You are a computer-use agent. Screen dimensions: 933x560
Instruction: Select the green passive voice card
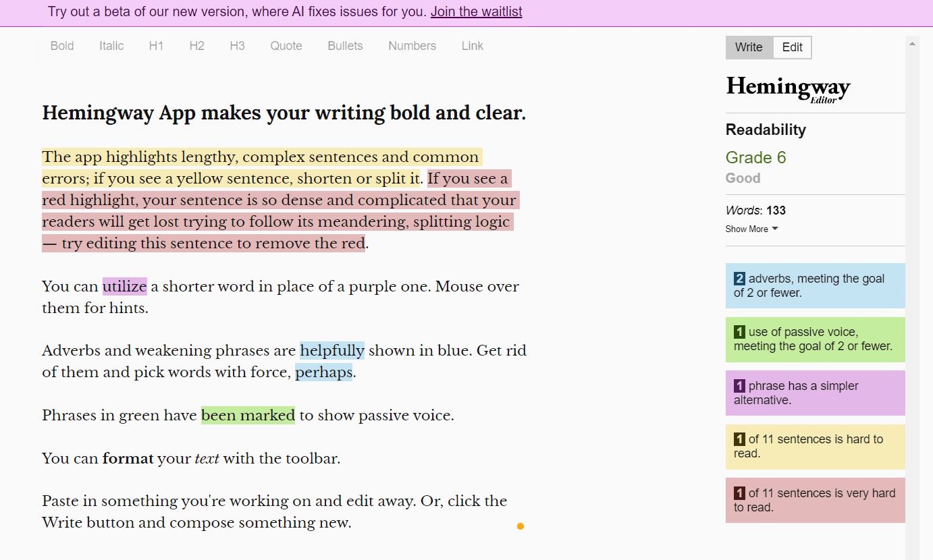[x=815, y=339]
